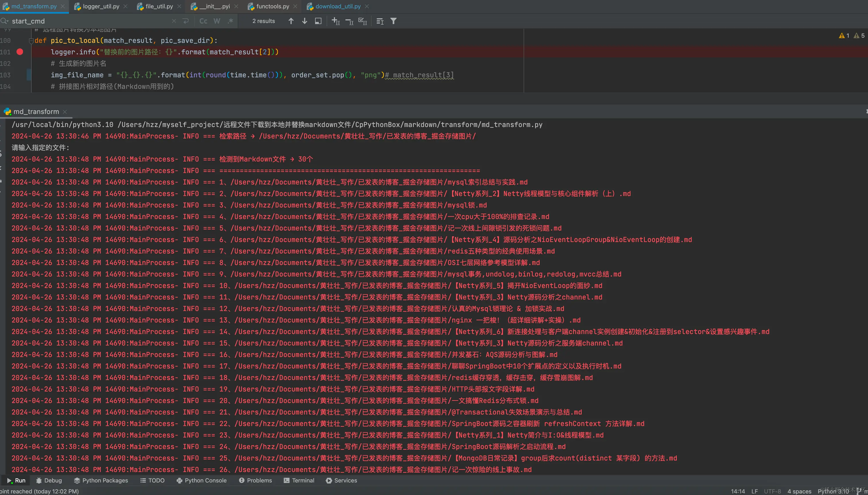Viewport: 868px width, 495px height.
Task: Open Python 3.10 interpreter selector
Action: click(833, 491)
